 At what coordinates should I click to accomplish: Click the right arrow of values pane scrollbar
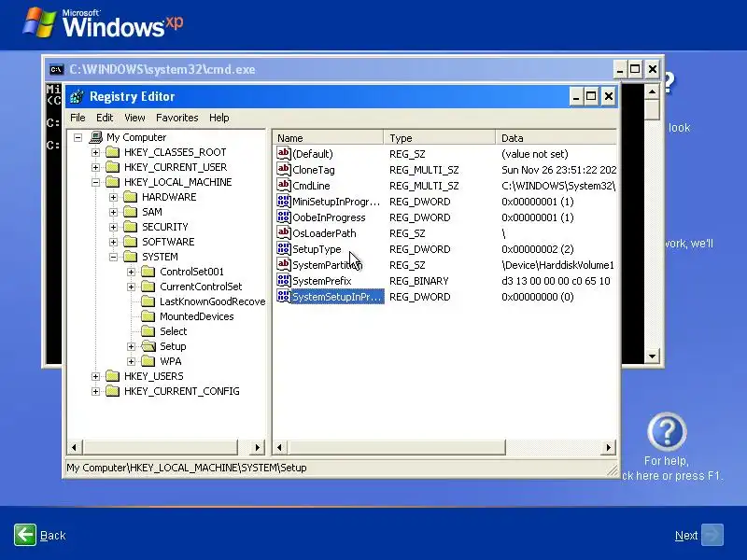[x=609, y=447]
